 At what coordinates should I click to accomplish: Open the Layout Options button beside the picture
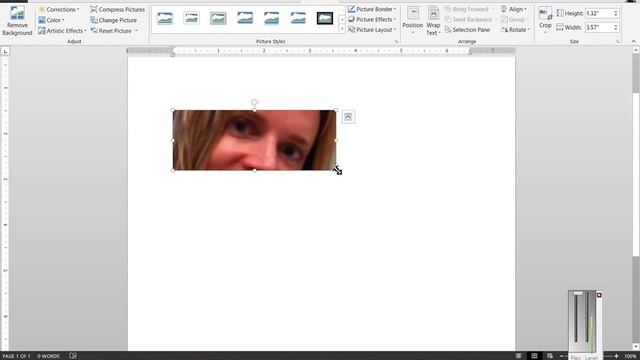348,117
